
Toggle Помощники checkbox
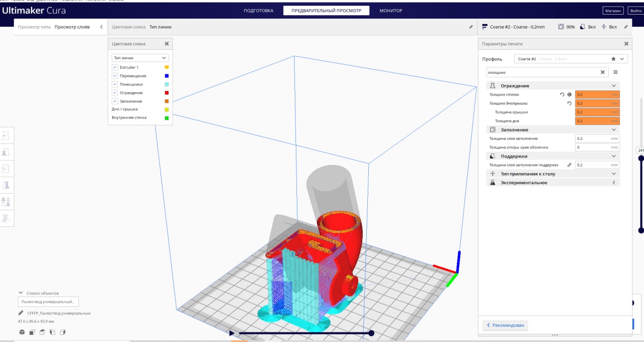(x=115, y=84)
